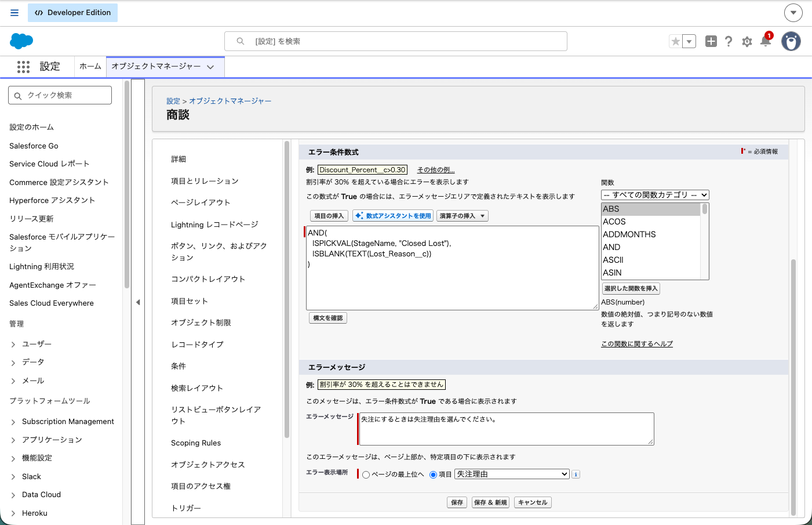Image resolution: width=812 pixels, height=525 pixels.
Task: Click the favorites star icon
Action: coord(675,41)
